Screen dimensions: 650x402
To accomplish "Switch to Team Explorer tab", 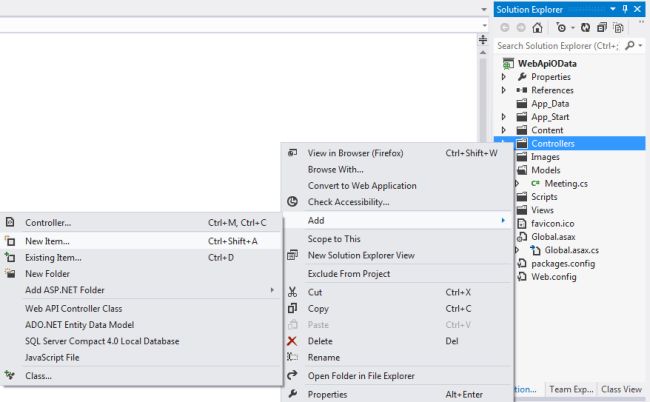I will [x=571, y=389].
